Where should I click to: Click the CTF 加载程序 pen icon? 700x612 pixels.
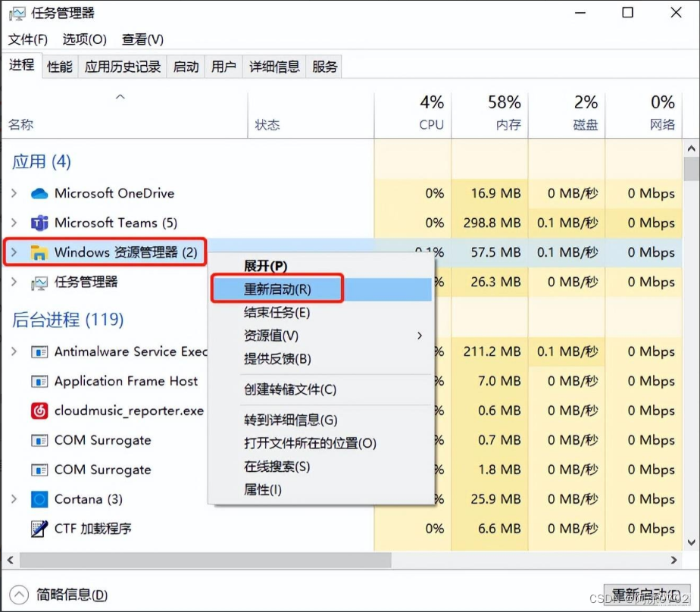(x=39, y=529)
